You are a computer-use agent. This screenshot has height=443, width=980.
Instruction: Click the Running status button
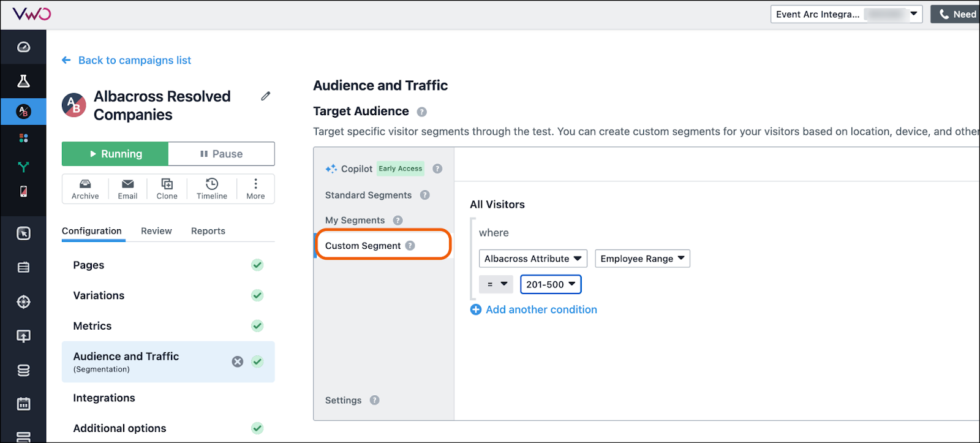(115, 154)
